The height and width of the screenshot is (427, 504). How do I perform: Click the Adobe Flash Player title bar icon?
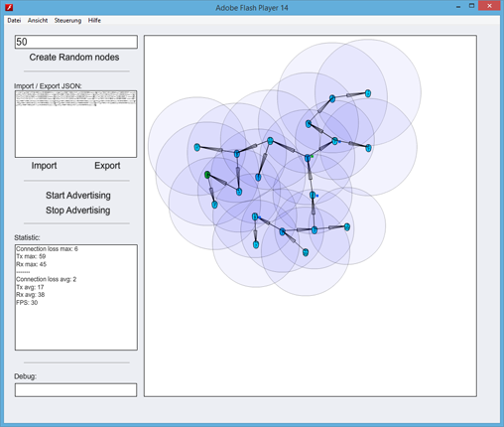point(10,7)
